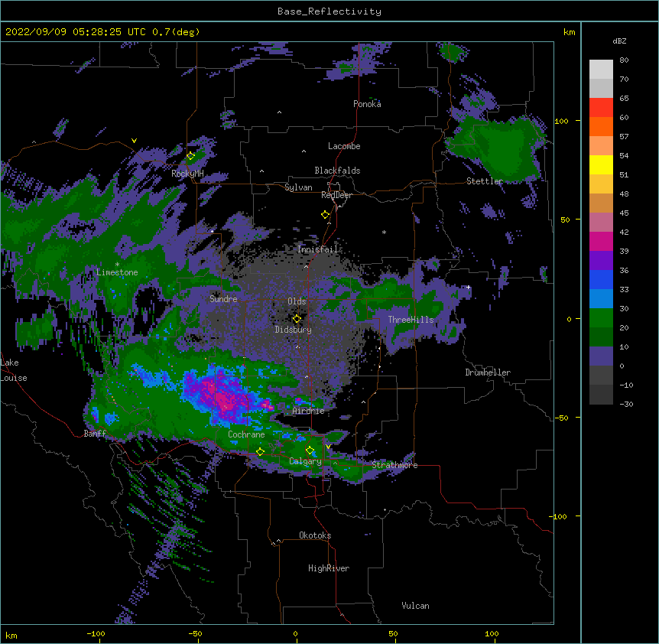Click the Didsbury label
The width and height of the screenshot is (659, 644).
pos(294,330)
